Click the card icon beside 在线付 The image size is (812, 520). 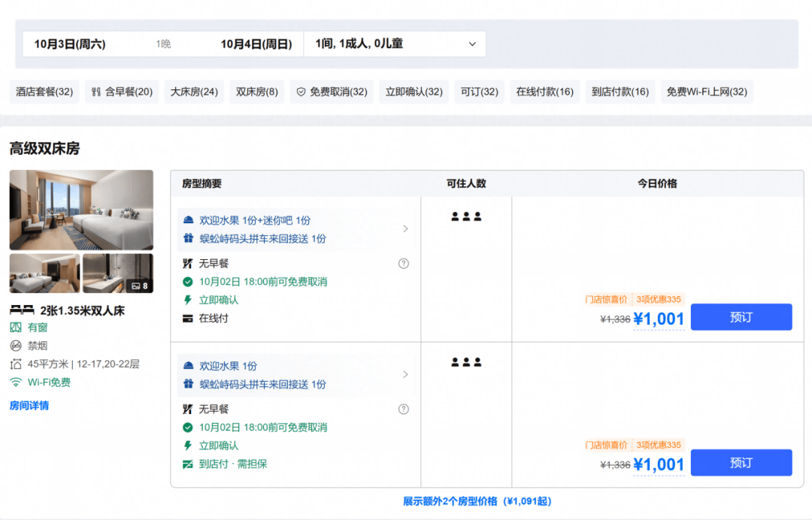click(187, 318)
